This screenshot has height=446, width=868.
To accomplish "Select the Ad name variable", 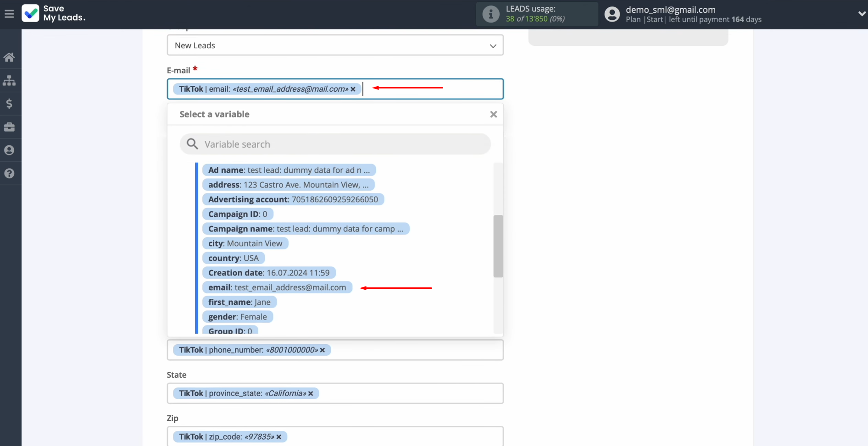I will 289,170.
